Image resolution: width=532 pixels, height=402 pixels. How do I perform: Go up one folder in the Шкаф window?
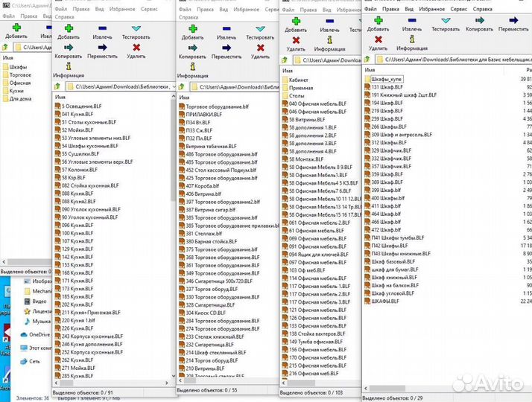369,59
